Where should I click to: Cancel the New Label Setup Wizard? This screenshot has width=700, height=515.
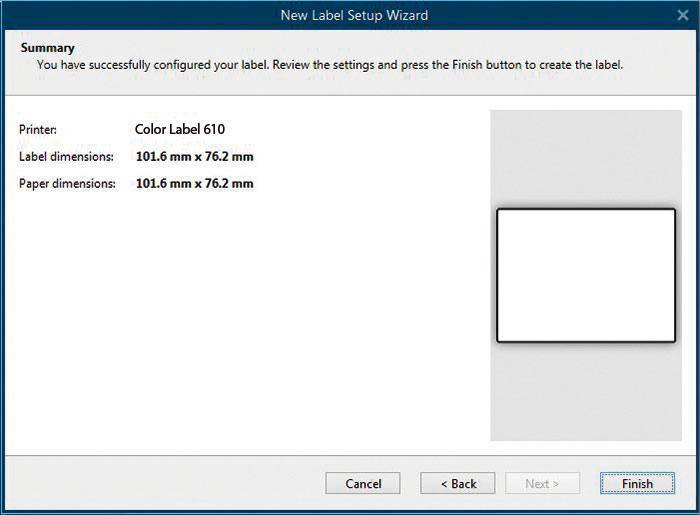click(363, 483)
